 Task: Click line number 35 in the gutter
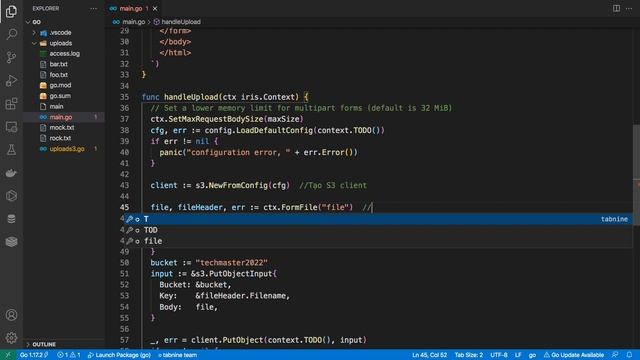(124, 97)
